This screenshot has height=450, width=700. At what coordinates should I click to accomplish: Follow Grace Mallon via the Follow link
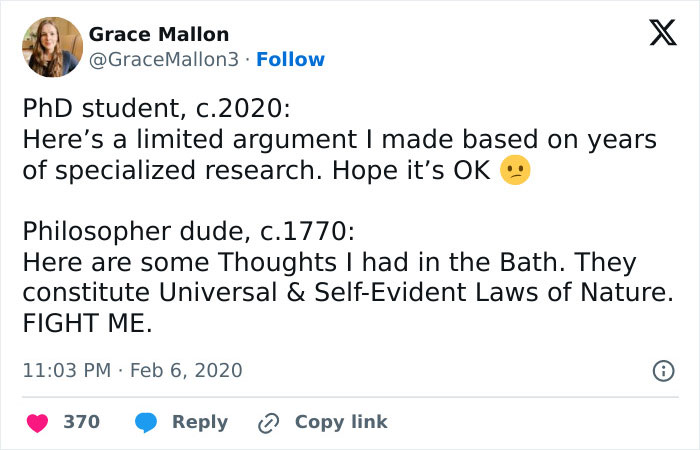tap(290, 60)
